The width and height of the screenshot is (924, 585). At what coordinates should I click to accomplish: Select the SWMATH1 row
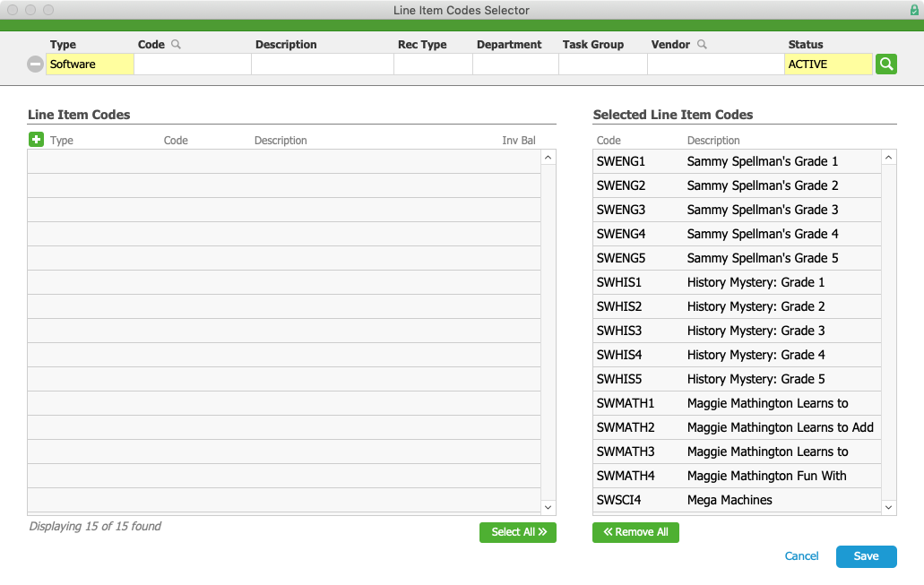pyautogui.click(x=737, y=403)
